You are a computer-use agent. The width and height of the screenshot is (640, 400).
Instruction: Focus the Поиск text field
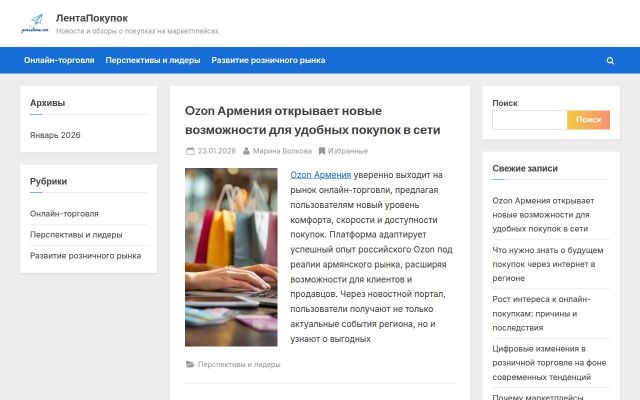coord(529,120)
